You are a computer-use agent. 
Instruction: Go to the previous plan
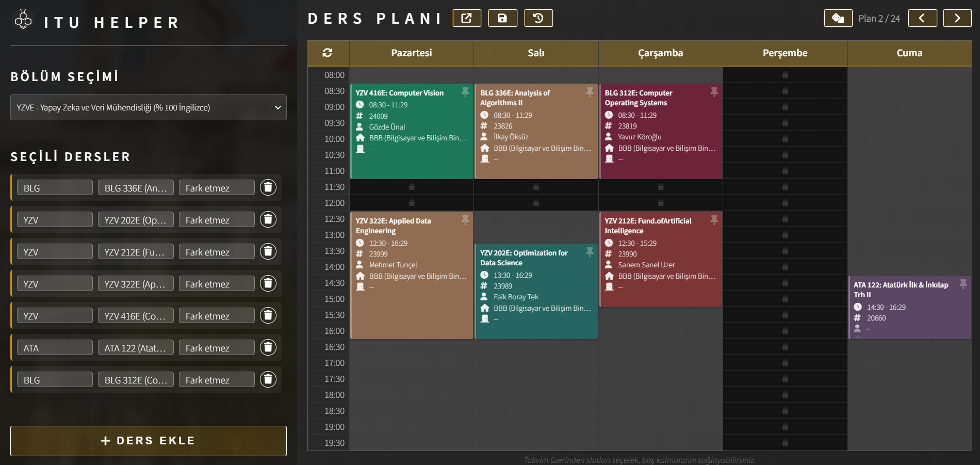pos(922,18)
